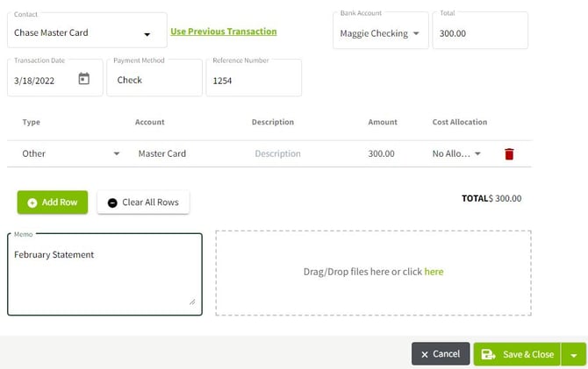This screenshot has width=588, height=369.
Task: Delete the Master Card row with trash icon
Action: 509,154
